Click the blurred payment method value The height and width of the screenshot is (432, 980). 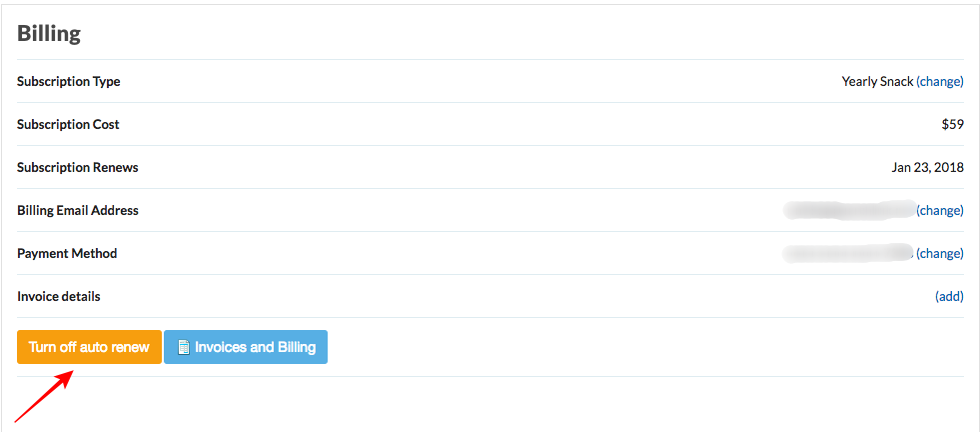click(x=847, y=254)
